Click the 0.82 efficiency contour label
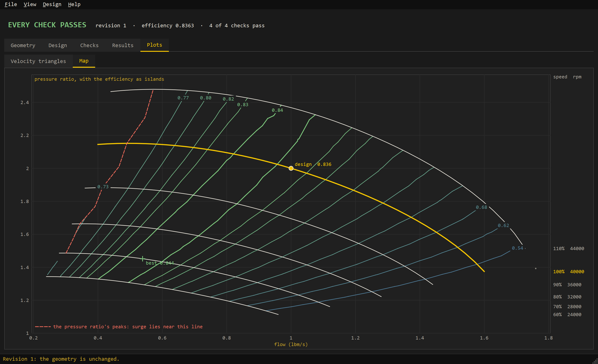 (228, 99)
